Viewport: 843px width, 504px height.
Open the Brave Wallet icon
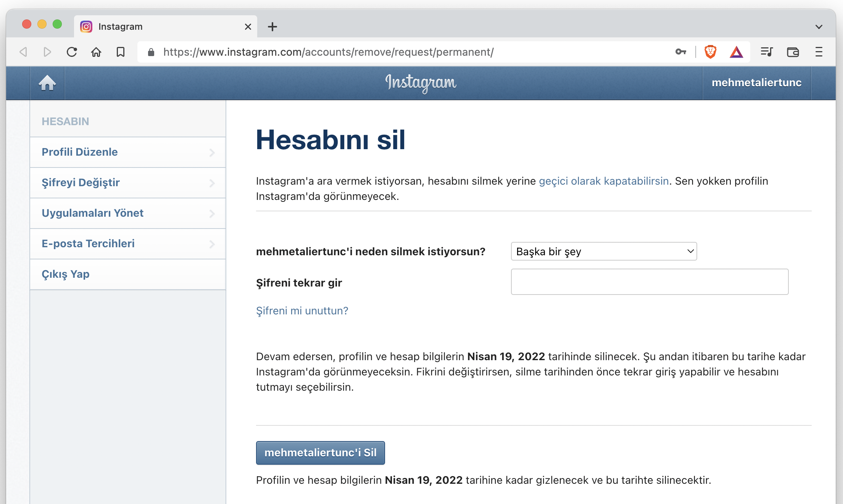pos(793,52)
